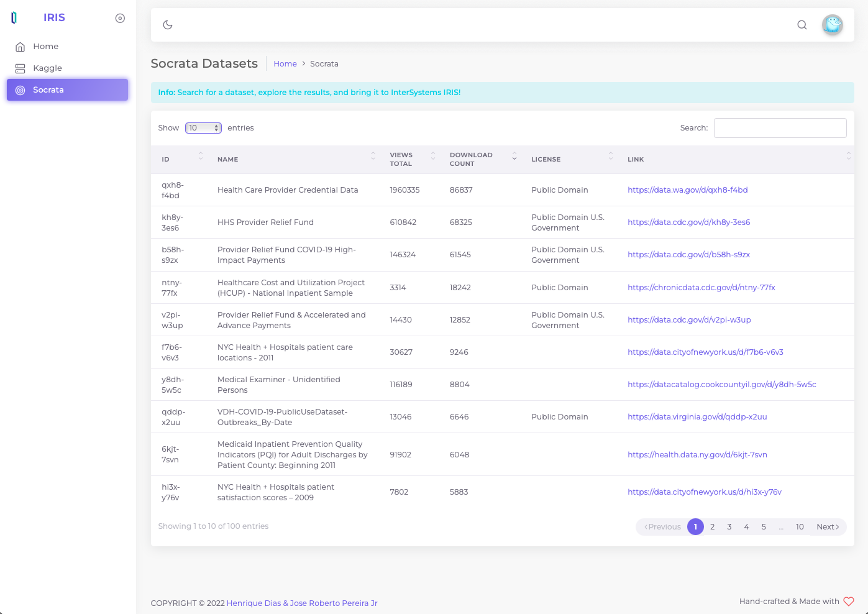Screen dimensions: 868x614
Task: Click the Info banner message
Action: click(502, 93)
